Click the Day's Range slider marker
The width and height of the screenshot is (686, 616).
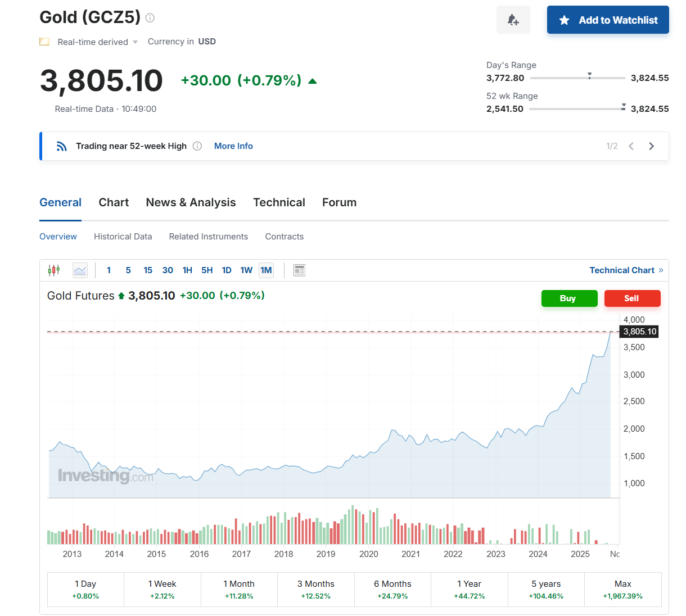coord(589,75)
